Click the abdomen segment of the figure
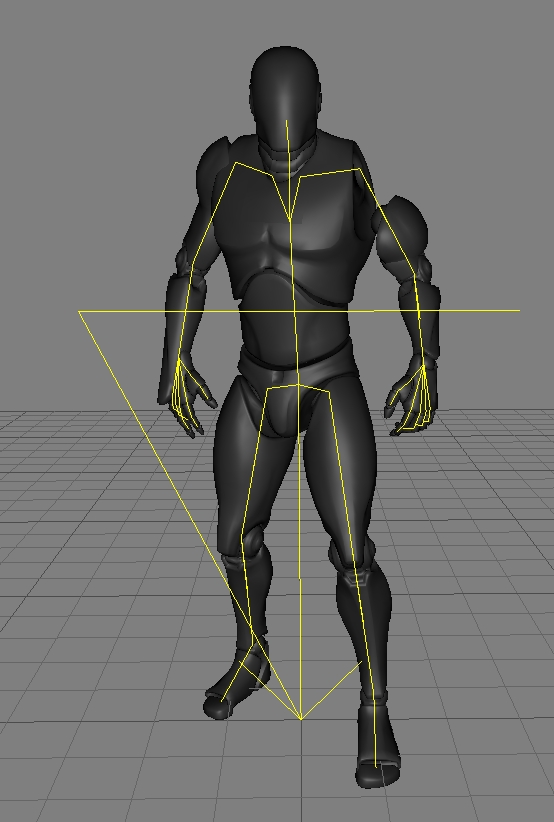Image resolution: width=554 pixels, height=822 pixels. click(294, 330)
